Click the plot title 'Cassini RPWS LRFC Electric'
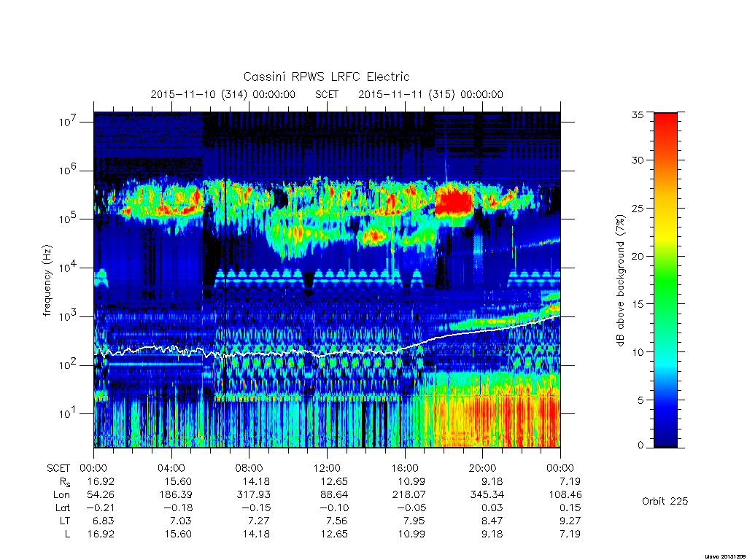The width and height of the screenshot is (747, 560). point(326,77)
